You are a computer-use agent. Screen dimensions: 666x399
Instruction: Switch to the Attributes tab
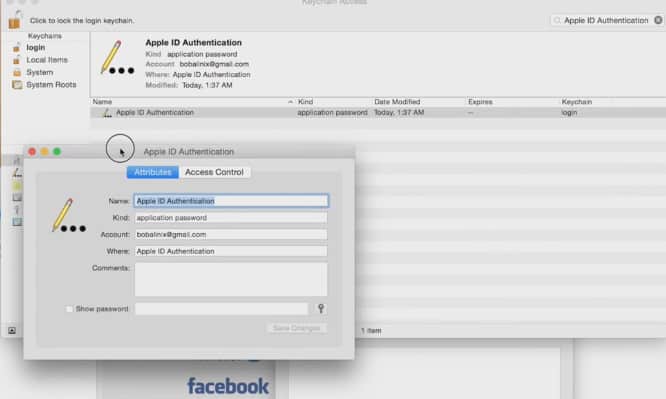[x=152, y=172]
